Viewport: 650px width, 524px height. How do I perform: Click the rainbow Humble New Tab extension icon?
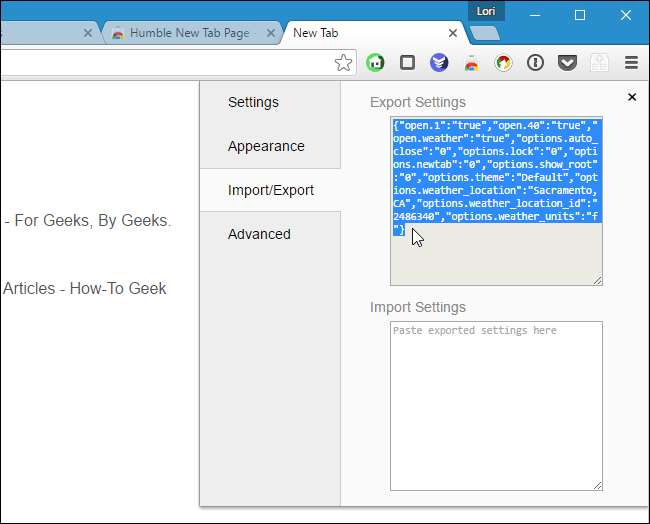471,63
